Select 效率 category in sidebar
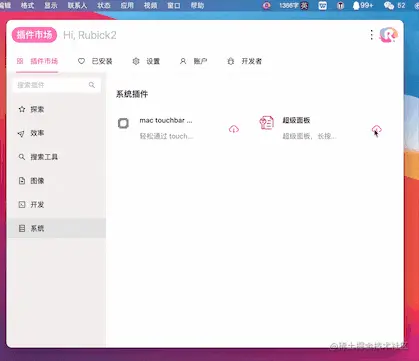The height and width of the screenshot is (361, 419). [x=56, y=133]
